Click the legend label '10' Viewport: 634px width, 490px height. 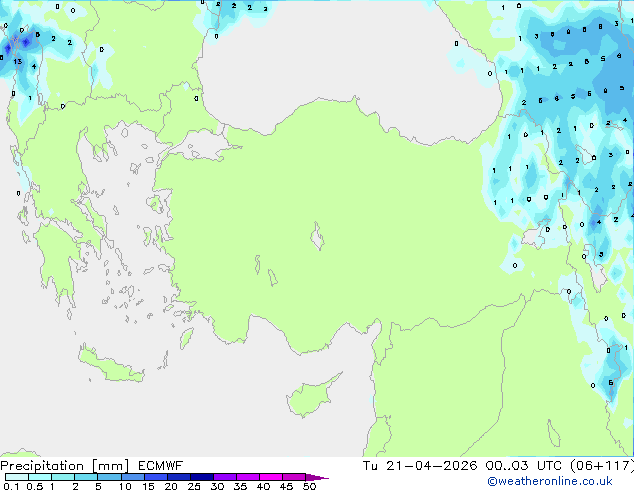tap(125, 486)
